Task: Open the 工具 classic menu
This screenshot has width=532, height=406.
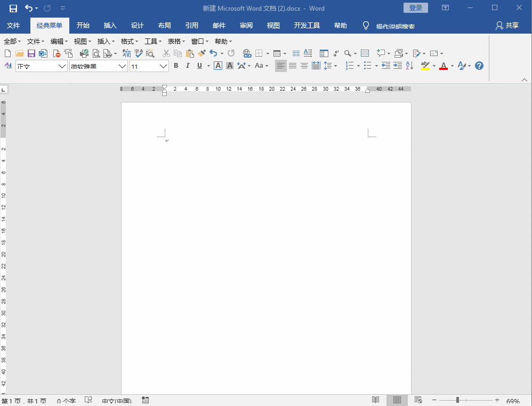Action: tap(152, 42)
